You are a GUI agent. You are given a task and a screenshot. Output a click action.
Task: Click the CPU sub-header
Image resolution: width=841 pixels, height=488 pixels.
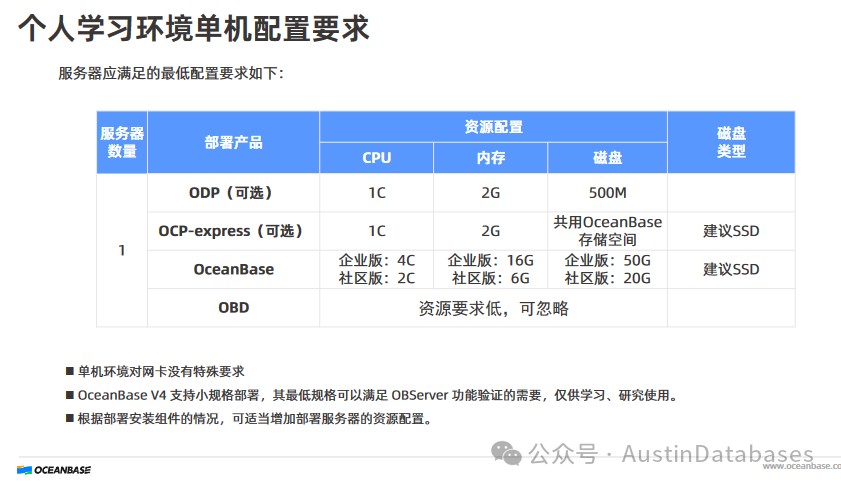tap(377, 158)
